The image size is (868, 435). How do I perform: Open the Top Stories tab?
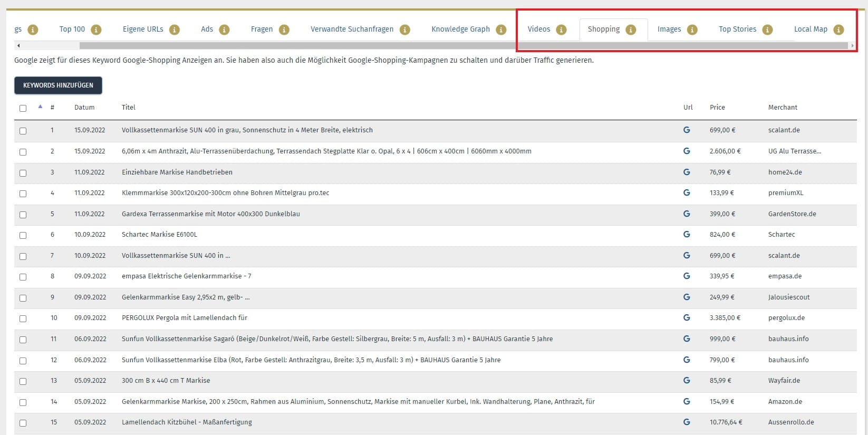[x=737, y=29]
